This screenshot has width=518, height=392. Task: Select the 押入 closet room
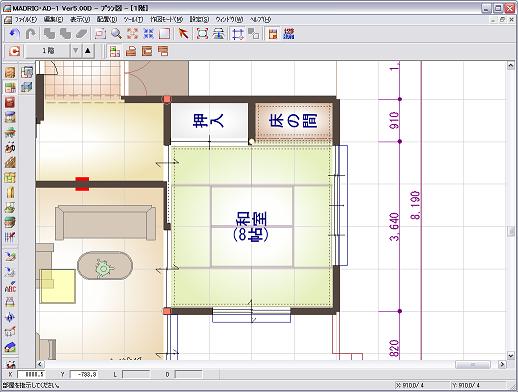click(x=209, y=121)
